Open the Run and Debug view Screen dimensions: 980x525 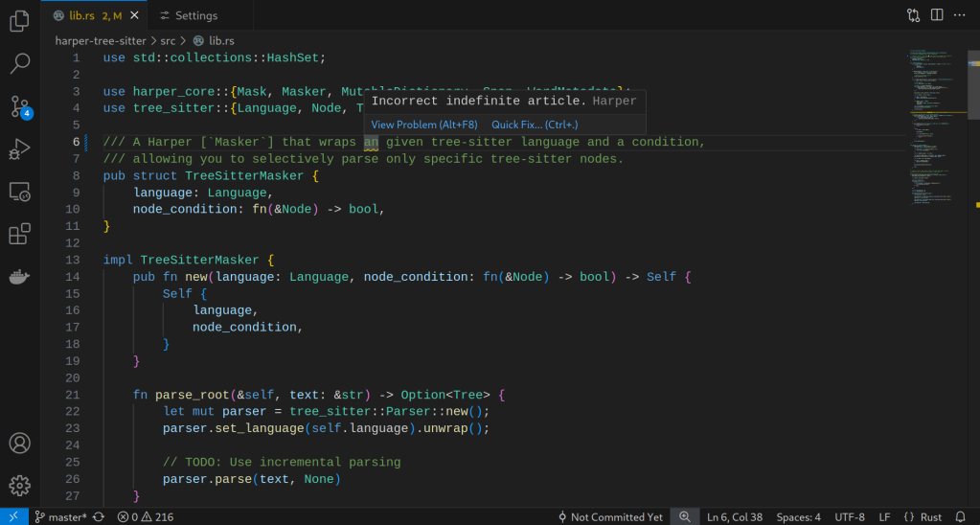click(19, 149)
